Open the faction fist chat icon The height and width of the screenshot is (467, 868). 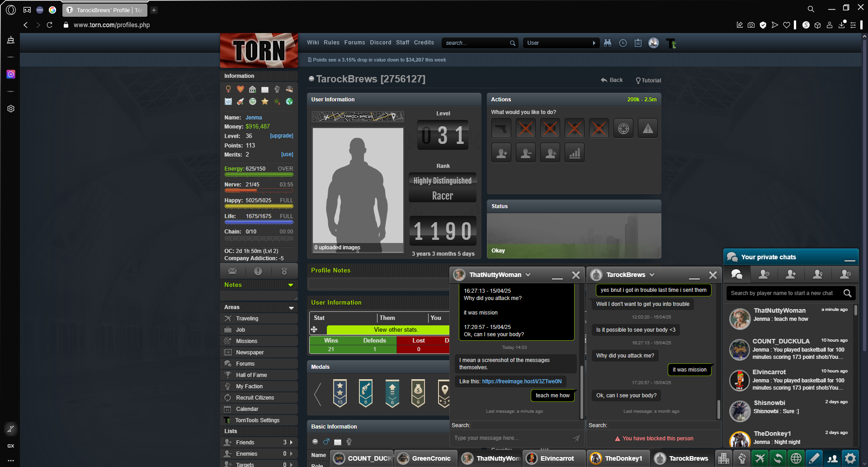click(x=742, y=458)
